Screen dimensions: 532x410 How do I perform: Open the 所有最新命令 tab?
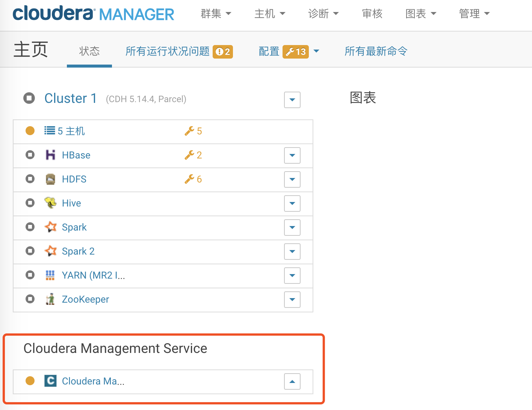[376, 51]
